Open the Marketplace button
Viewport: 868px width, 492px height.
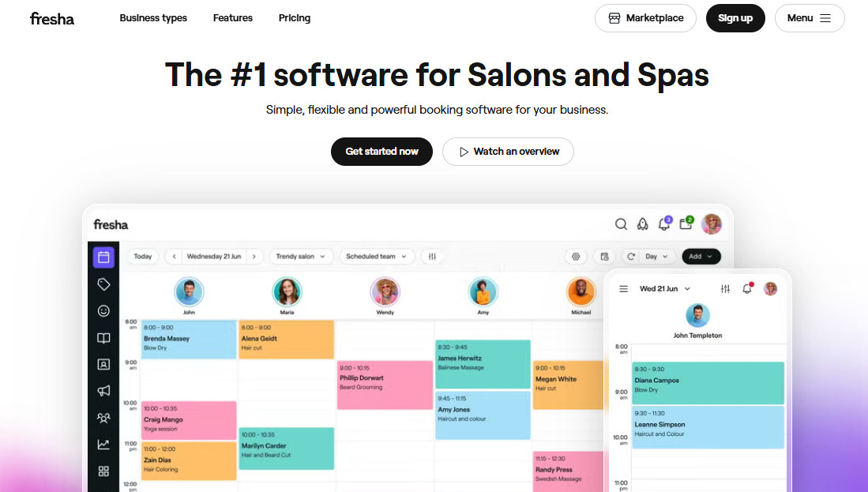tap(645, 18)
